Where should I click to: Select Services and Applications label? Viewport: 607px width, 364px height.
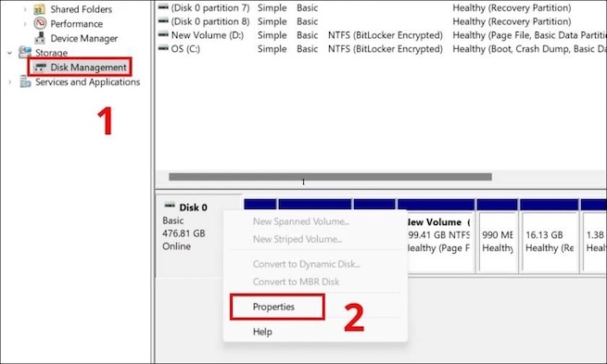point(87,82)
